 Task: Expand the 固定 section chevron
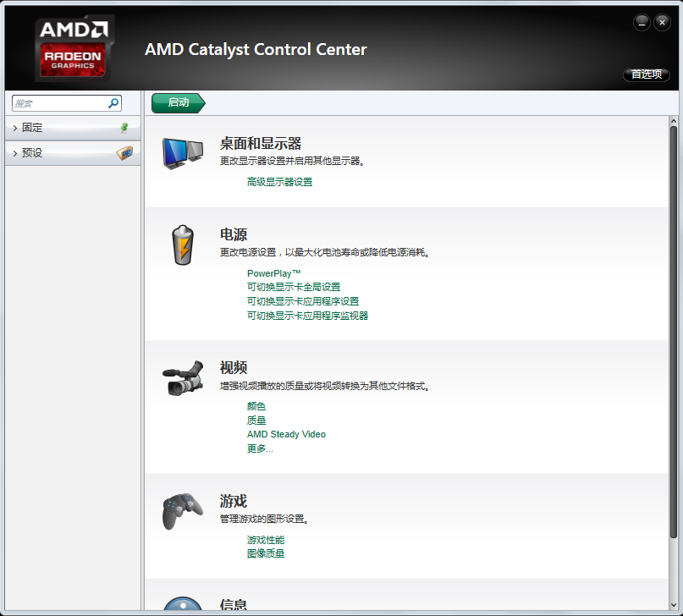click(x=15, y=128)
